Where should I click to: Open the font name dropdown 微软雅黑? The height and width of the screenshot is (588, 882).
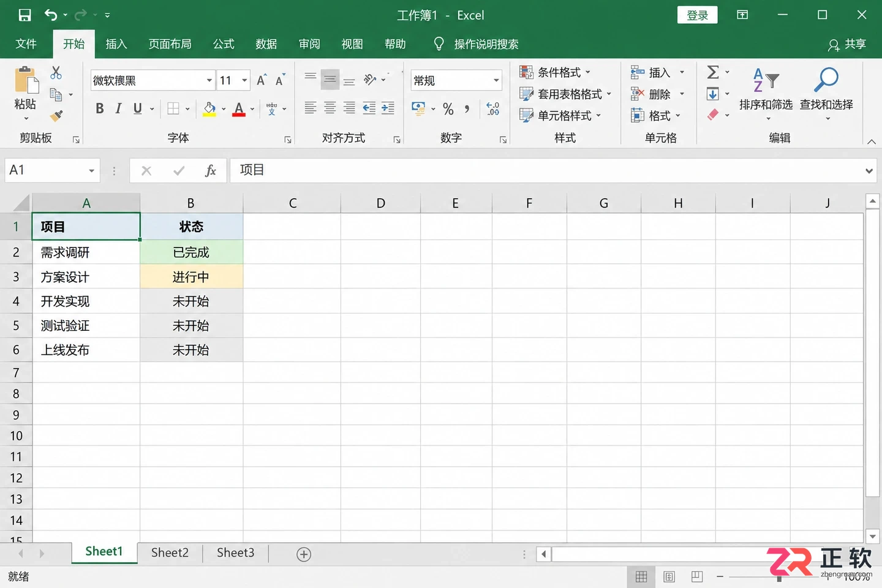[209, 80]
